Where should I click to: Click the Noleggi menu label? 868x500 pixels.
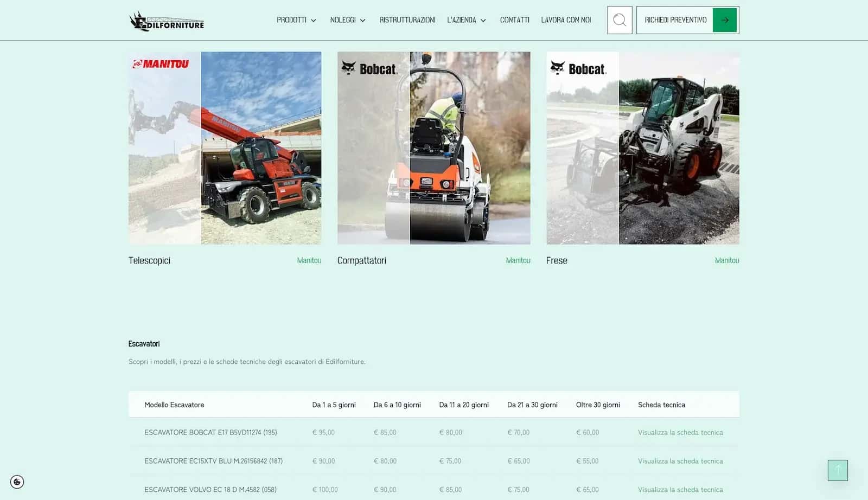tap(343, 20)
